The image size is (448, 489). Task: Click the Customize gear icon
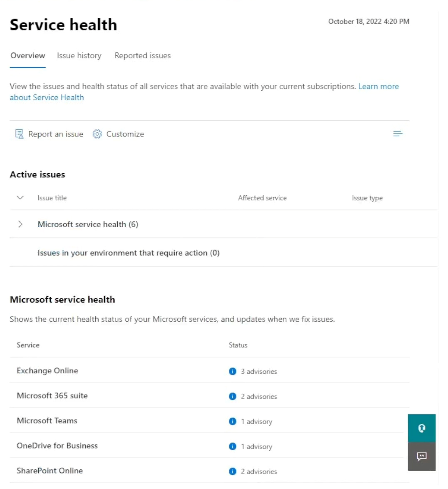[97, 134]
